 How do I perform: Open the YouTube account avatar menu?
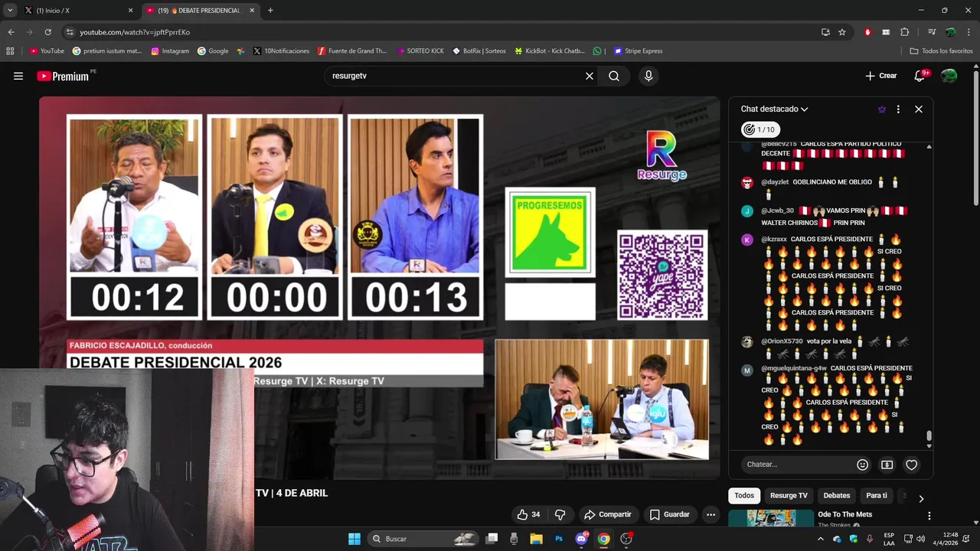click(949, 76)
